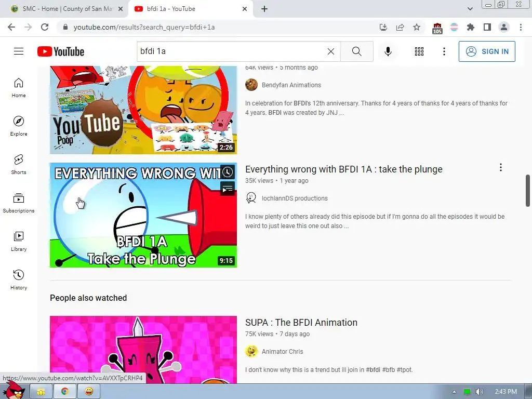The height and width of the screenshot is (399, 532).
Task: Start voice search with the microphone
Action: (x=388, y=51)
